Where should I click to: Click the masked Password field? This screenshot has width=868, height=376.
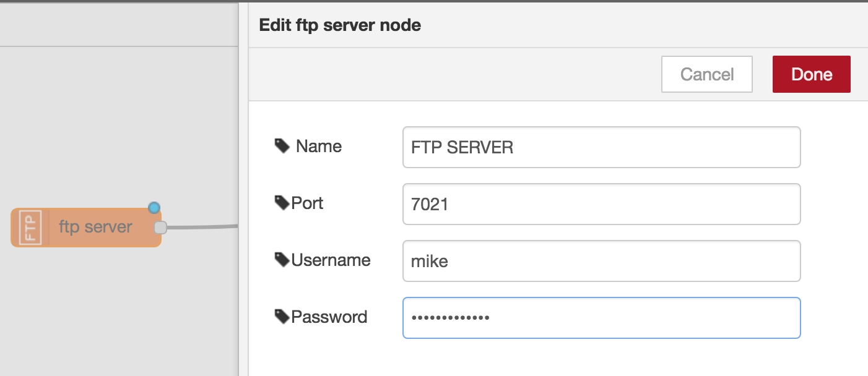coord(601,318)
